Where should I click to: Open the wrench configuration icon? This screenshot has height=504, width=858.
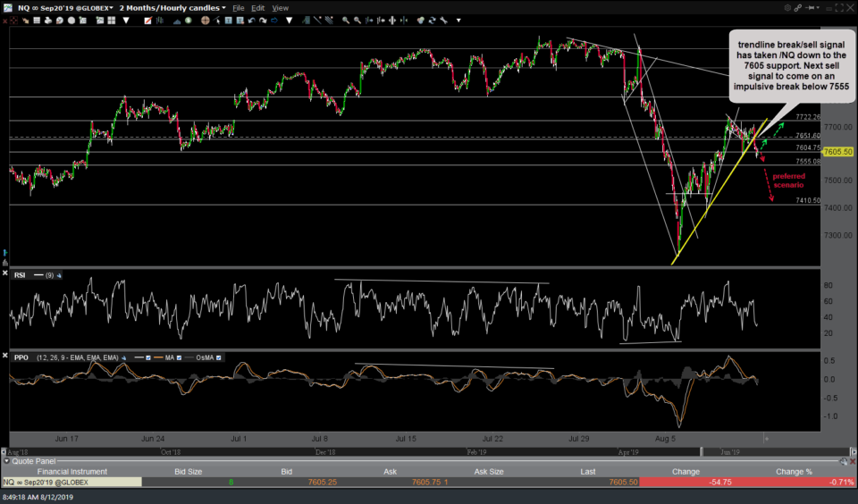click(443, 21)
